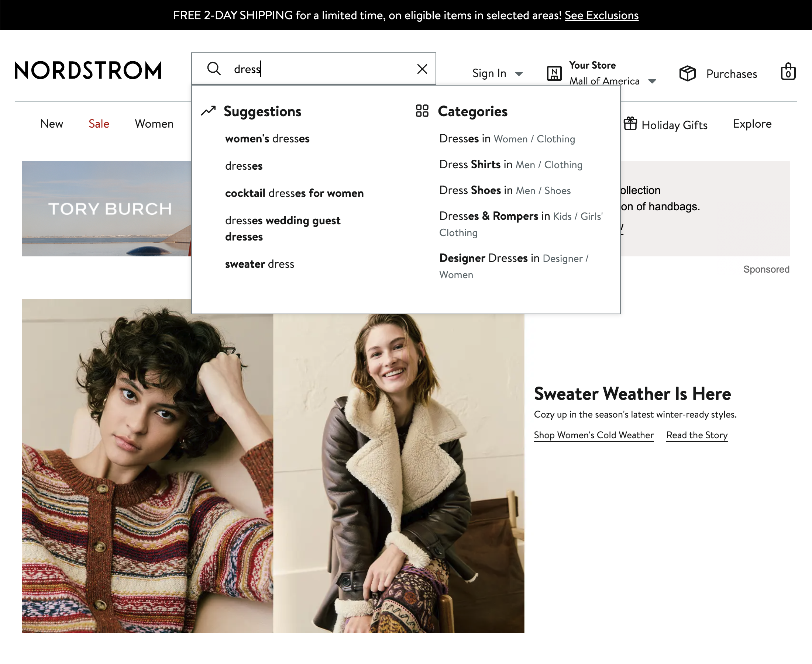Click the Your Store building icon
This screenshot has width=812, height=664.
point(554,73)
